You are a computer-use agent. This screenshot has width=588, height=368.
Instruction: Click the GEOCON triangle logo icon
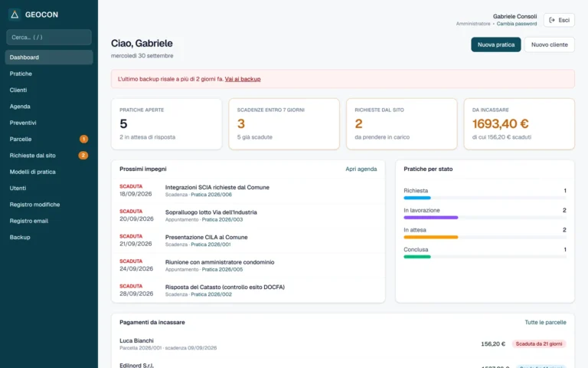(15, 15)
